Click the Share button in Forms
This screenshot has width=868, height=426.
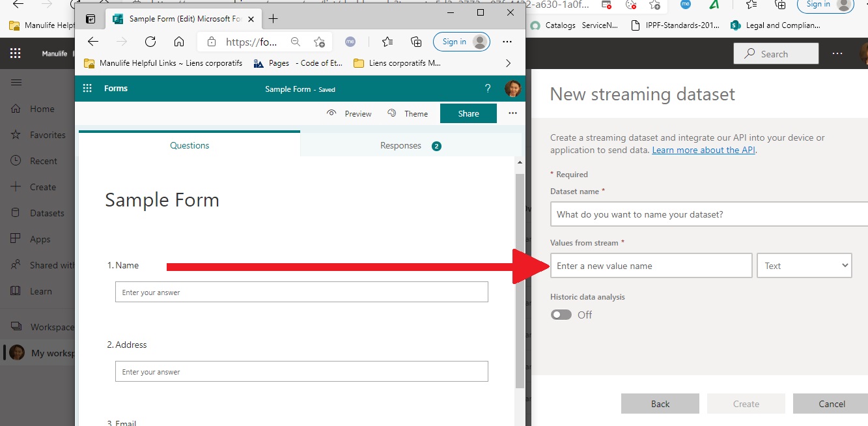pos(468,113)
